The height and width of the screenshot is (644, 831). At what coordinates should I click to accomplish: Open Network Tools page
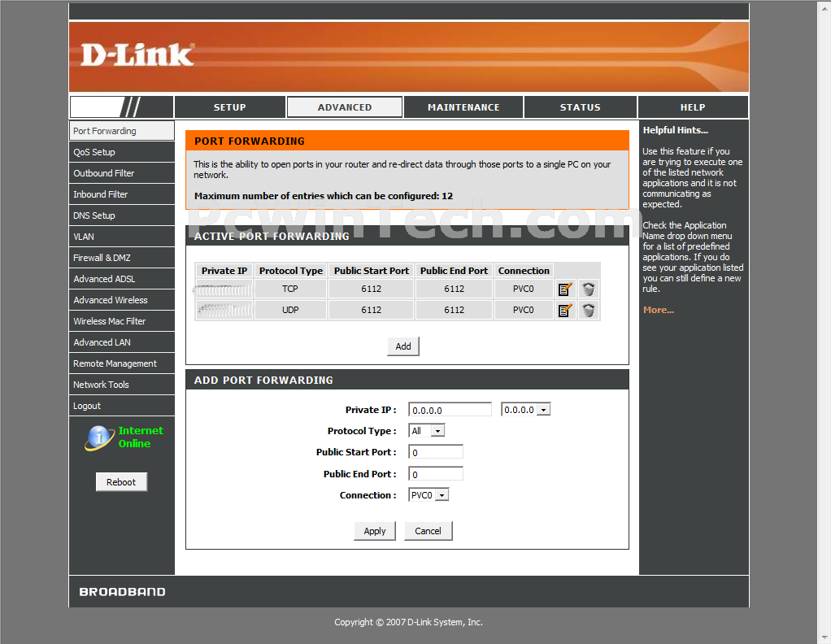(121, 385)
